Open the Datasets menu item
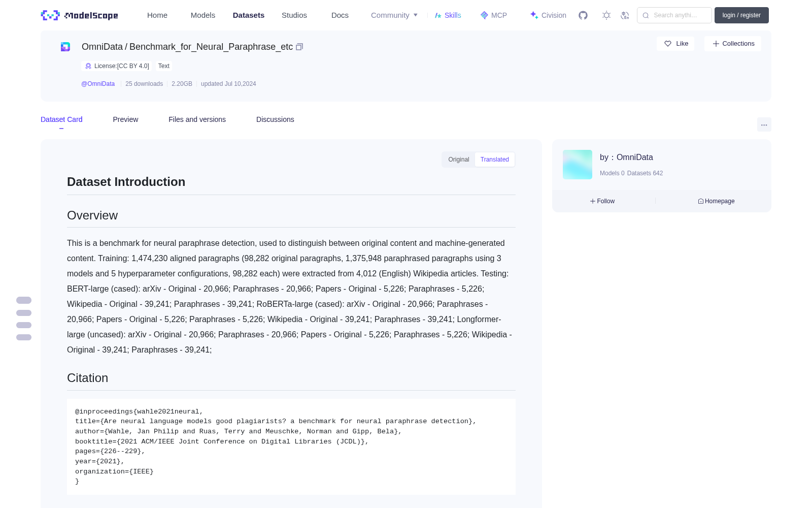Screen dimensions: 812x508 pos(249,15)
